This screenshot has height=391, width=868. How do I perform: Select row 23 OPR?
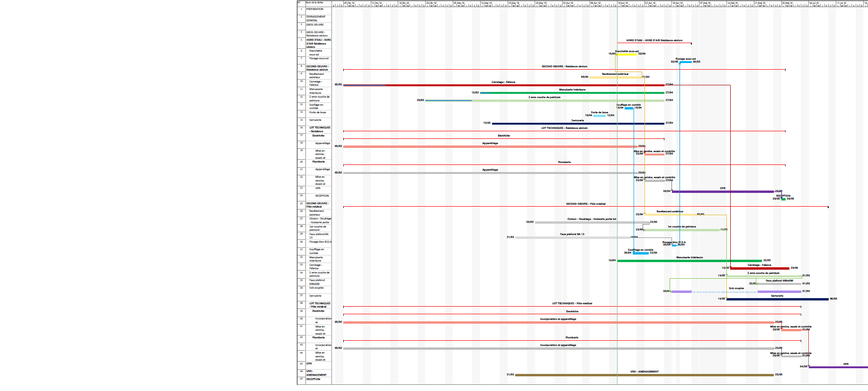(314, 189)
